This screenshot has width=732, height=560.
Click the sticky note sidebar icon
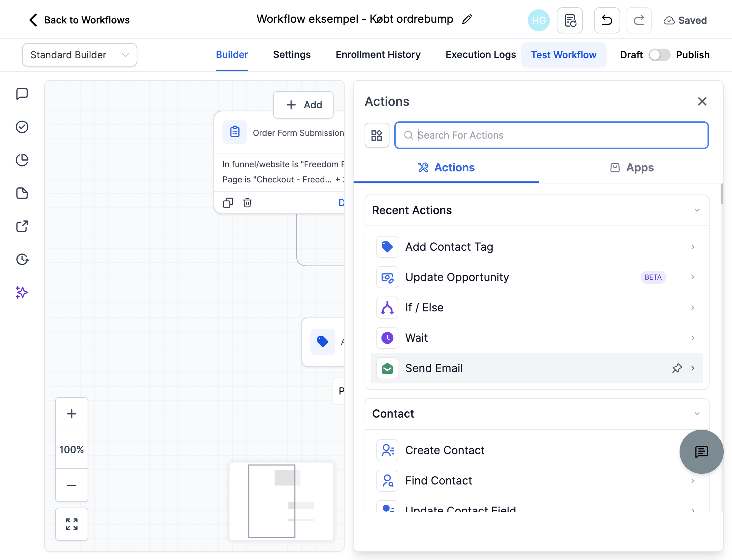pos(22,193)
